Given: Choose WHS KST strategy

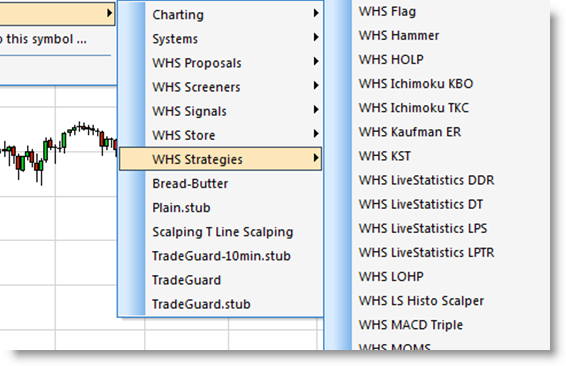Looking at the screenshot, I should [384, 156].
